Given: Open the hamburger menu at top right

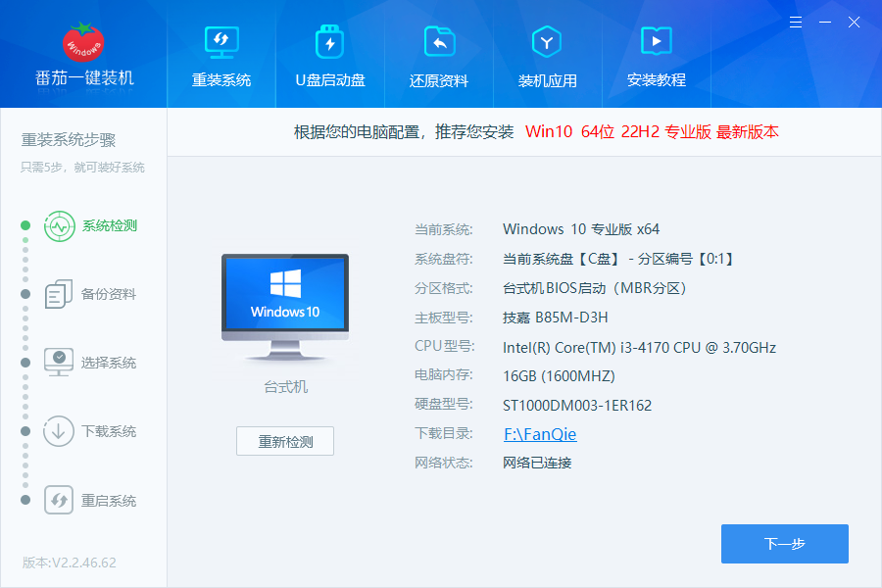Looking at the screenshot, I should click(795, 22).
